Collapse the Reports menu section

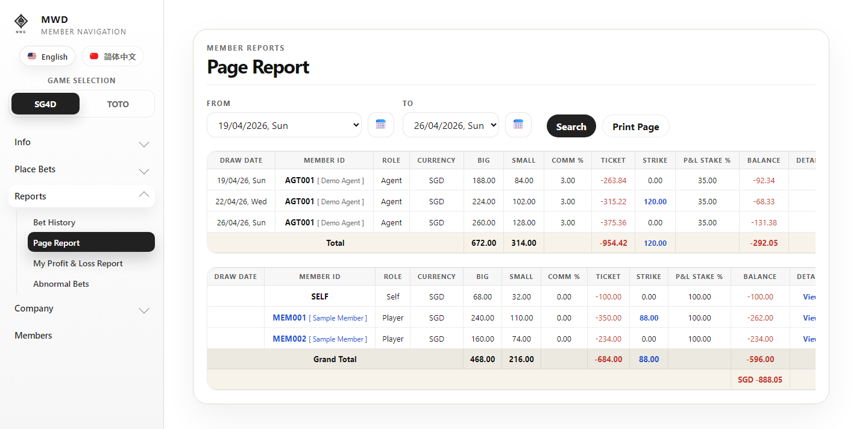(x=81, y=196)
